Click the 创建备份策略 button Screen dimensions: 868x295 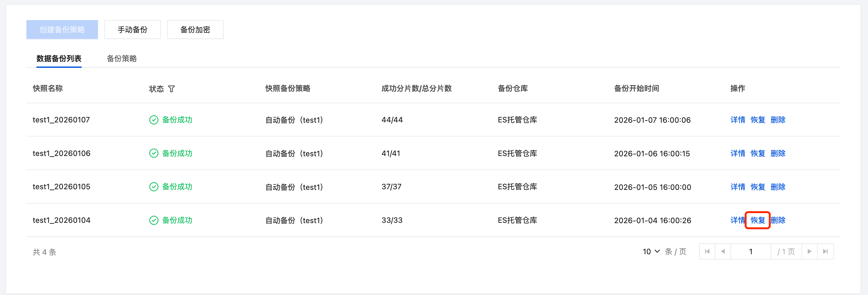pyautogui.click(x=62, y=29)
